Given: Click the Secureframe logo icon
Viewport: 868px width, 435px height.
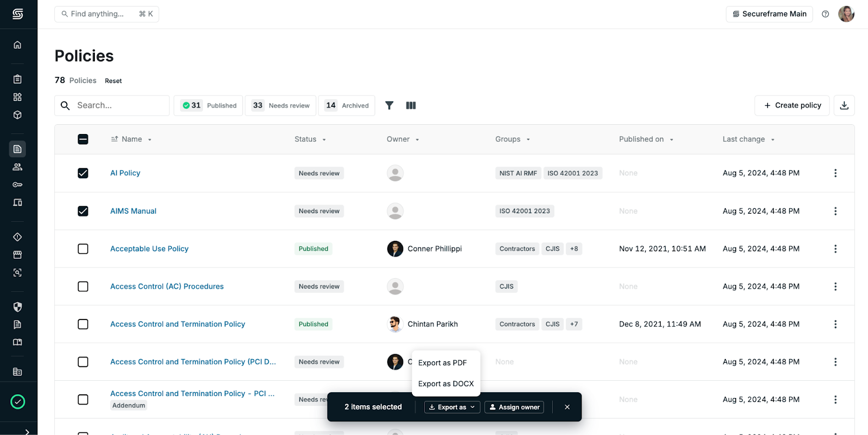Looking at the screenshot, I should point(18,14).
